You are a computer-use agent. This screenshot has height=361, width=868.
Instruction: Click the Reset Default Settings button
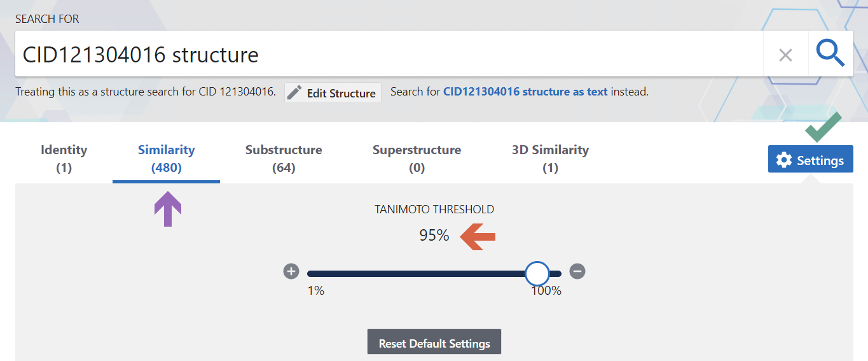[x=434, y=343]
